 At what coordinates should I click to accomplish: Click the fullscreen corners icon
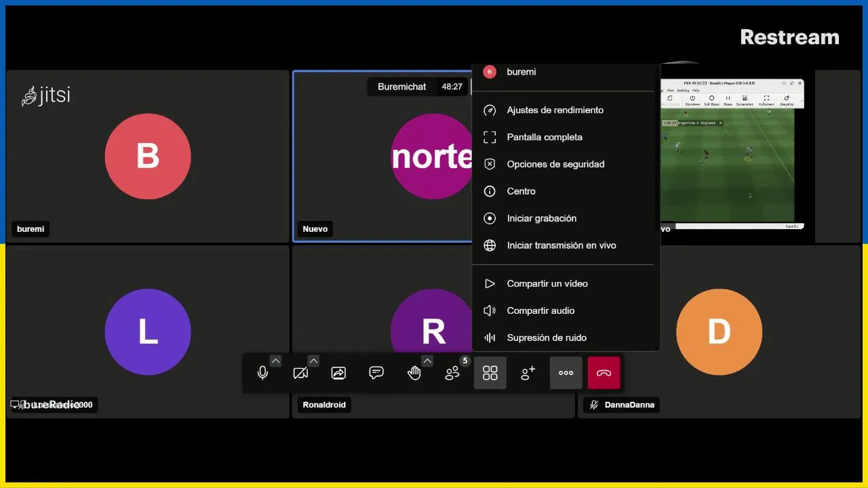pyautogui.click(x=490, y=137)
